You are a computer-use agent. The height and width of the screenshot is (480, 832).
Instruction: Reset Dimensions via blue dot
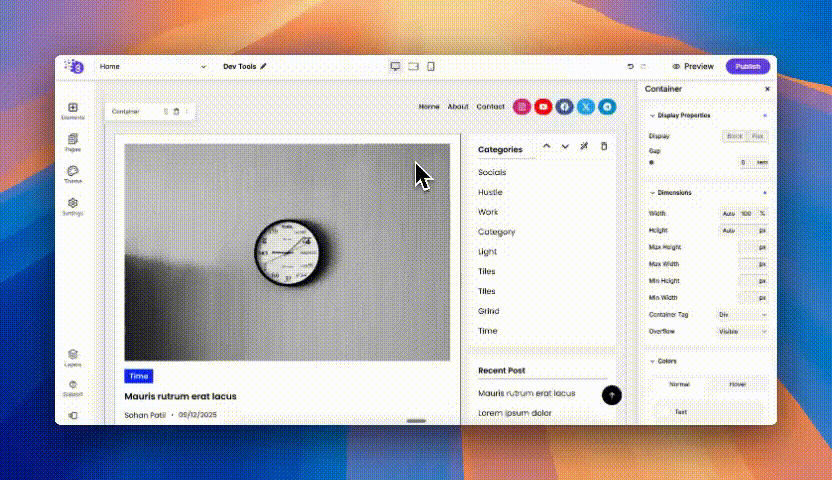(x=765, y=193)
